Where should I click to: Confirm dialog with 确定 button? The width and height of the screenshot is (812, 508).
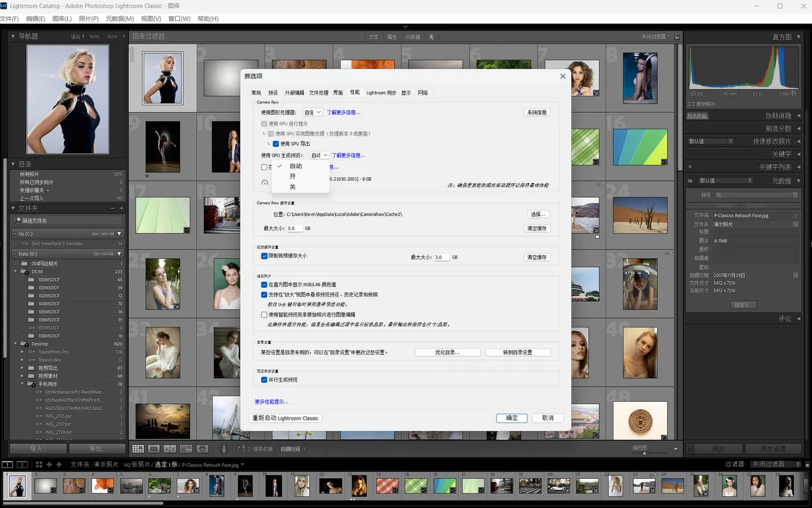coord(512,419)
